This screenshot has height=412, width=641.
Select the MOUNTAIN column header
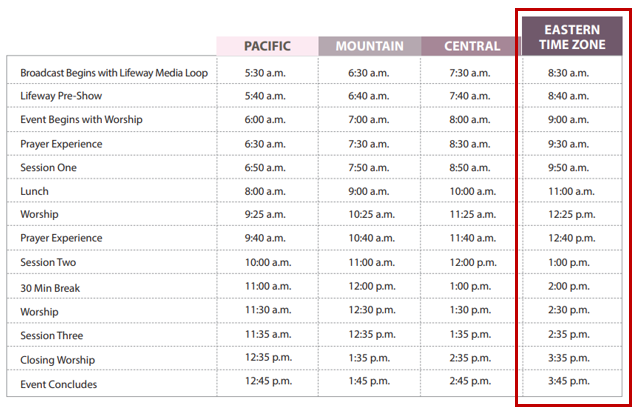pyautogui.click(x=369, y=46)
